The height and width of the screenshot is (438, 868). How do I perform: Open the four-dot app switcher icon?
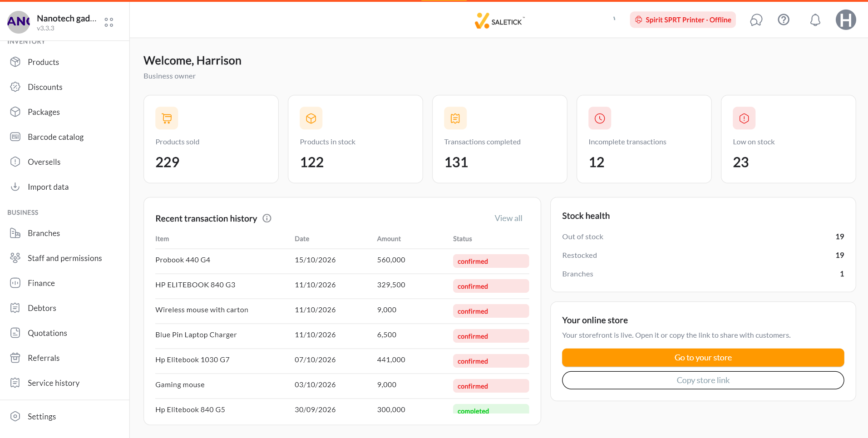(109, 22)
